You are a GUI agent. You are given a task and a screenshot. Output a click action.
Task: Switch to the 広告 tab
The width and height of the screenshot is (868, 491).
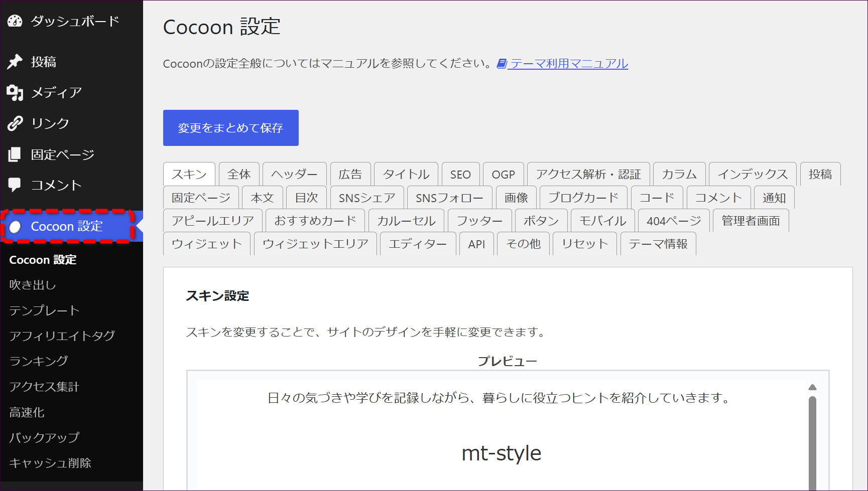click(x=350, y=174)
